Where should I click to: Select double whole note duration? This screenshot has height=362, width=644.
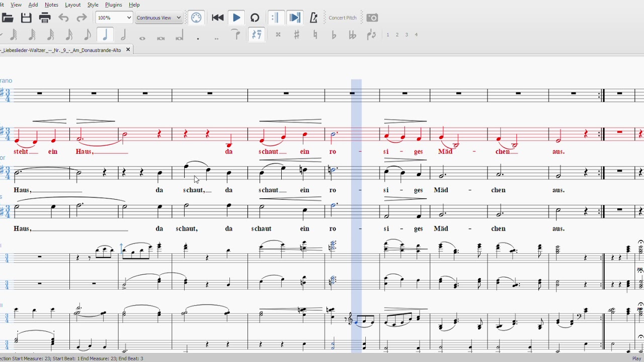(161, 38)
